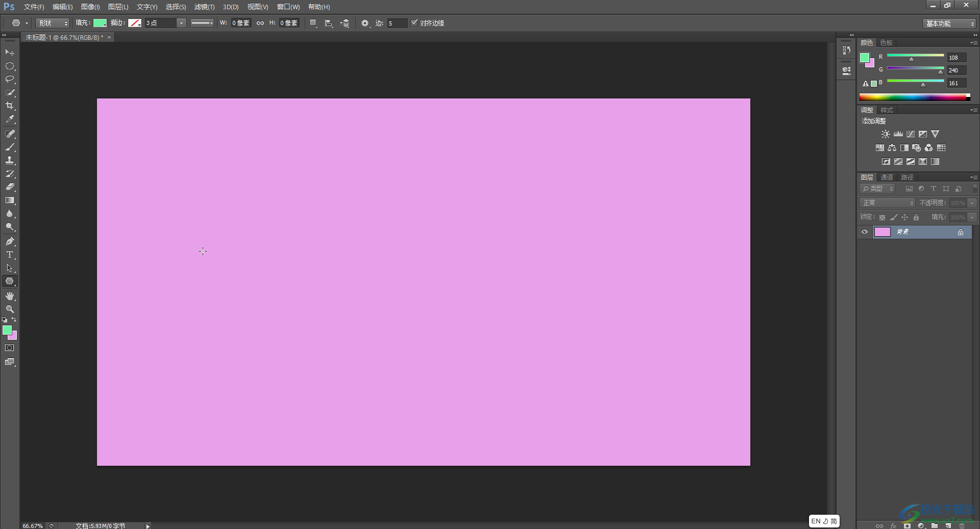
Task: Open the 类型 layer filter dropdown
Action: tap(878, 189)
